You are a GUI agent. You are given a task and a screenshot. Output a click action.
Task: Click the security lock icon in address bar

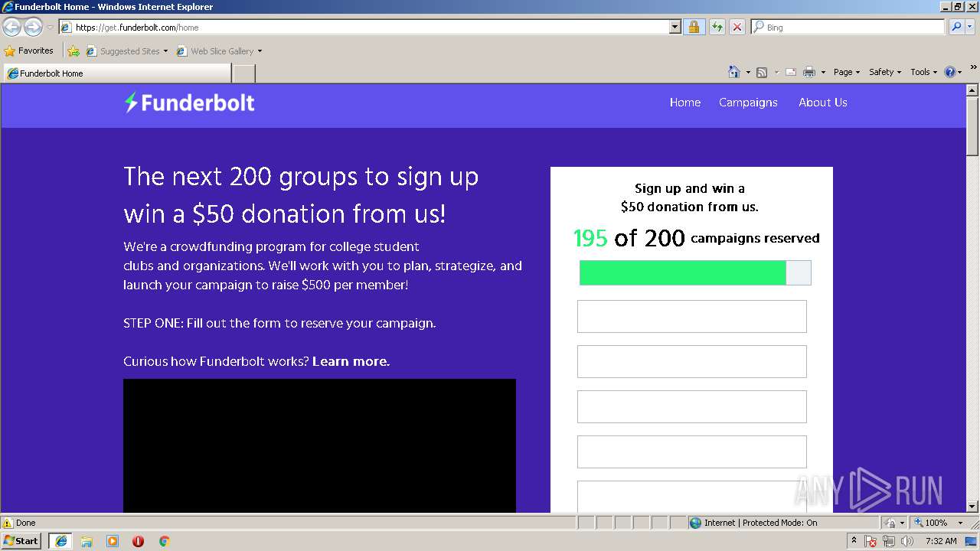[x=694, y=27]
